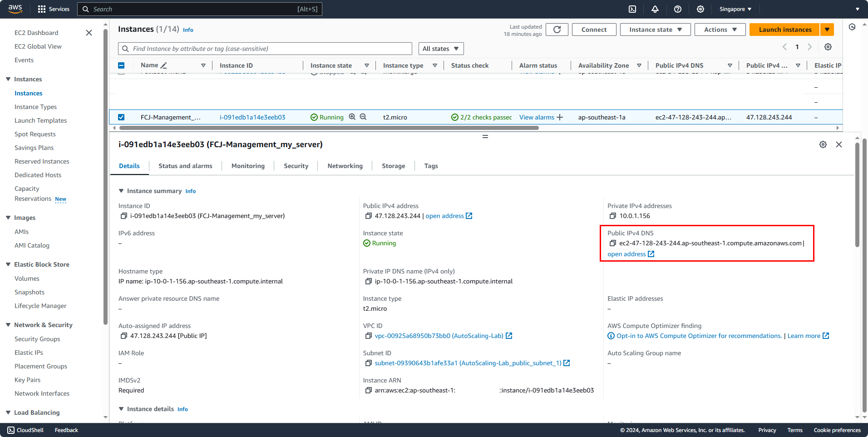Click the Launch instances button
868x437 pixels.
coord(784,30)
